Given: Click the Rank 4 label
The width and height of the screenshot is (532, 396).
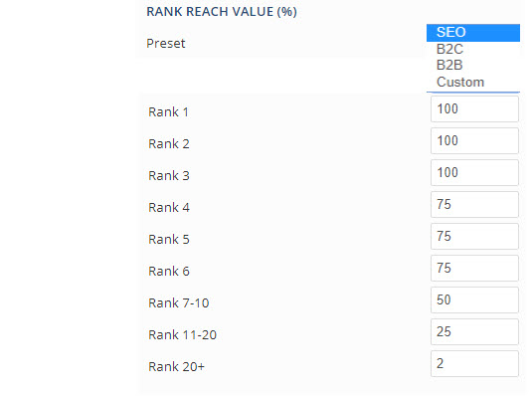Looking at the screenshot, I should point(169,208).
